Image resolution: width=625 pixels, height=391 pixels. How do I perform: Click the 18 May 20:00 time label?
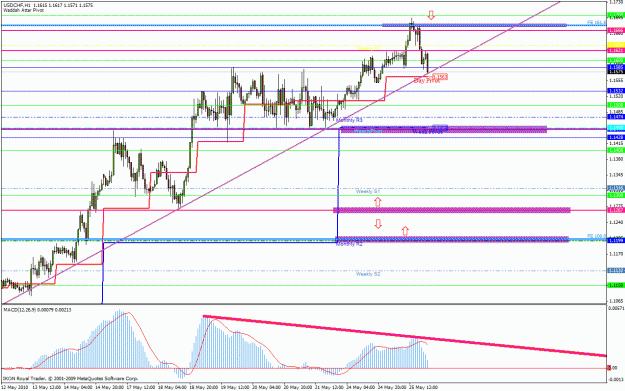tap(204, 387)
